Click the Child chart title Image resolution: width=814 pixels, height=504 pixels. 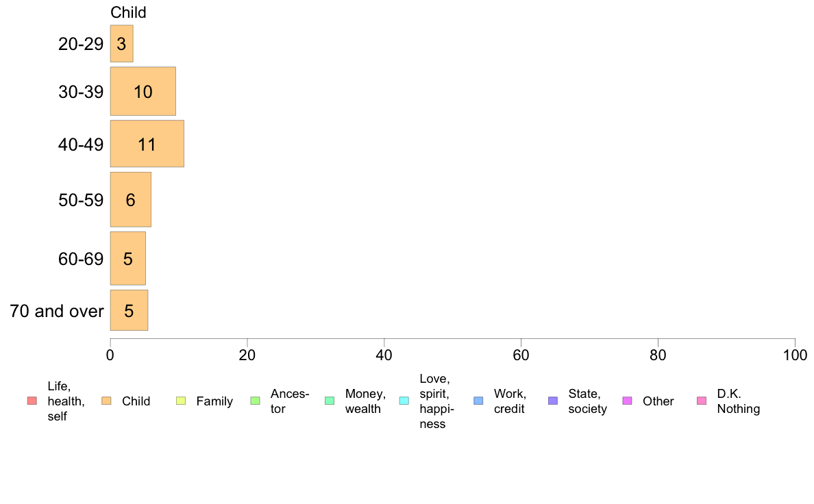[128, 12]
